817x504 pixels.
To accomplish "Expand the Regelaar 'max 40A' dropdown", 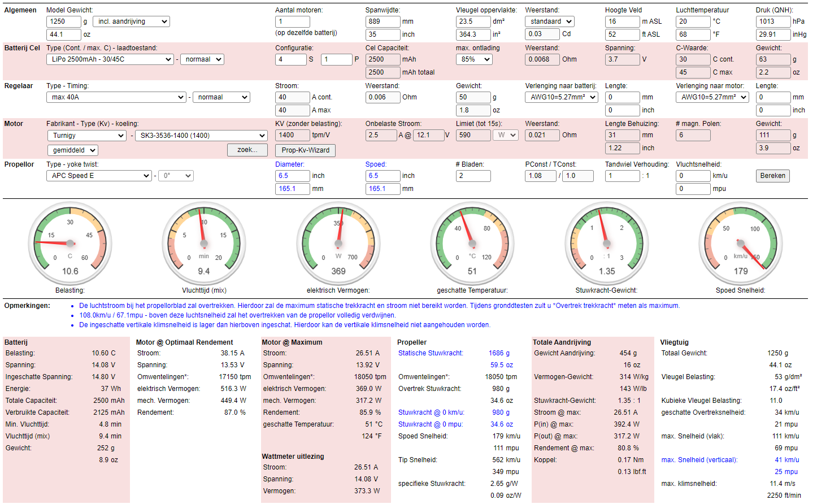I will coord(116,97).
